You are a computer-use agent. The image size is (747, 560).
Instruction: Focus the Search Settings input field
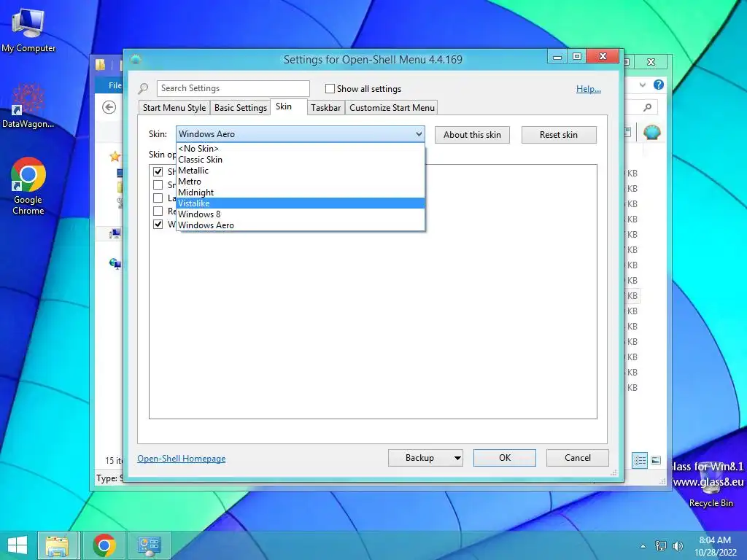coord(233,88)
